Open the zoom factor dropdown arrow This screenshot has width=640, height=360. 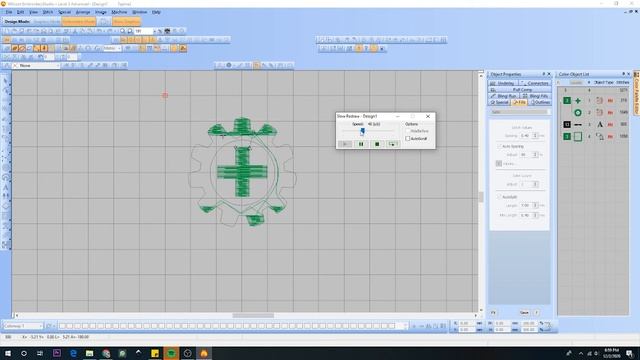tap(154, 31)
